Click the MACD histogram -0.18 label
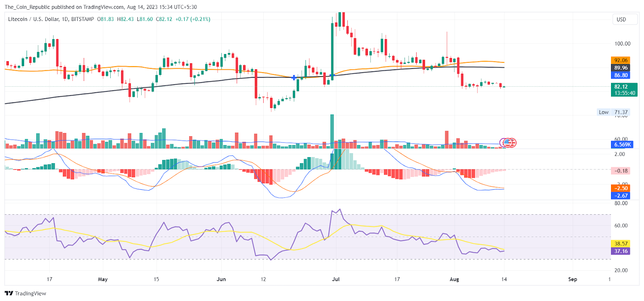 click(621, 171)
